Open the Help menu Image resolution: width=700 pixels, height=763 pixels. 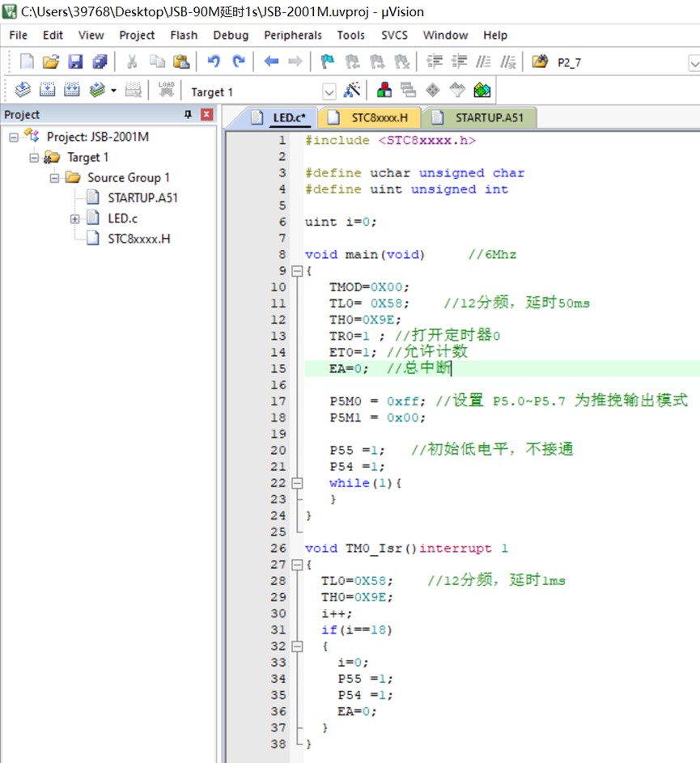tap(495, 35)
